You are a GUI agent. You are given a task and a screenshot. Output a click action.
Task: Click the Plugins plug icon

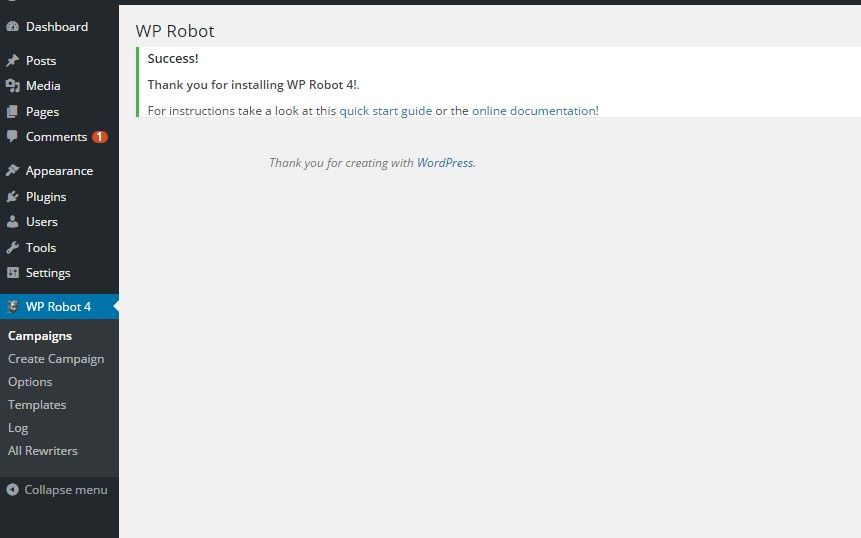13,197
